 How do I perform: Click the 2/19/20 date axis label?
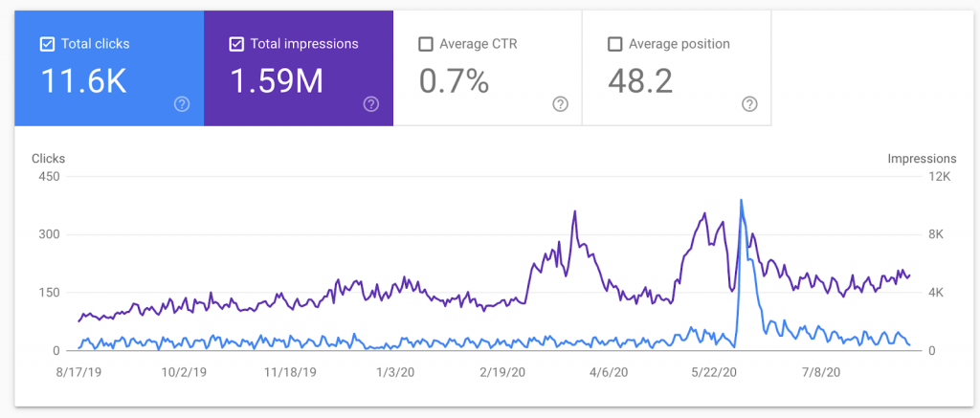pyautogui.click(x=502, y=371)
